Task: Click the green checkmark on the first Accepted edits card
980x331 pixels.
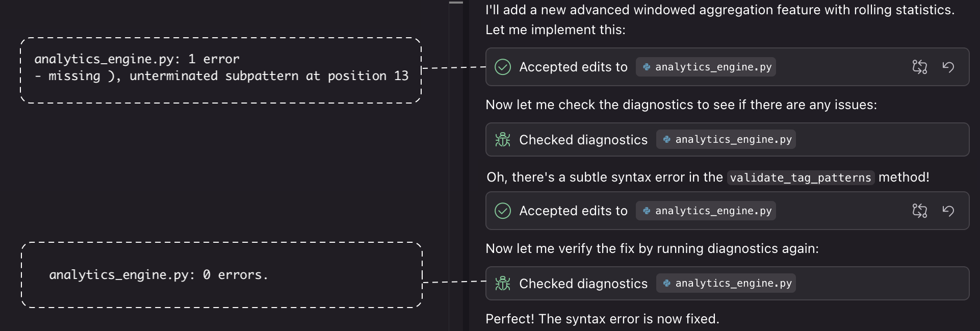Action: (x=503, y=67)
